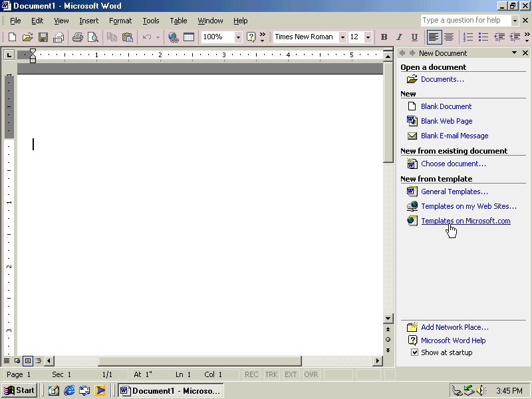Click the New Blank Document toolbar icon
Viewport: 532px width, 399px height.
[12, 37]
